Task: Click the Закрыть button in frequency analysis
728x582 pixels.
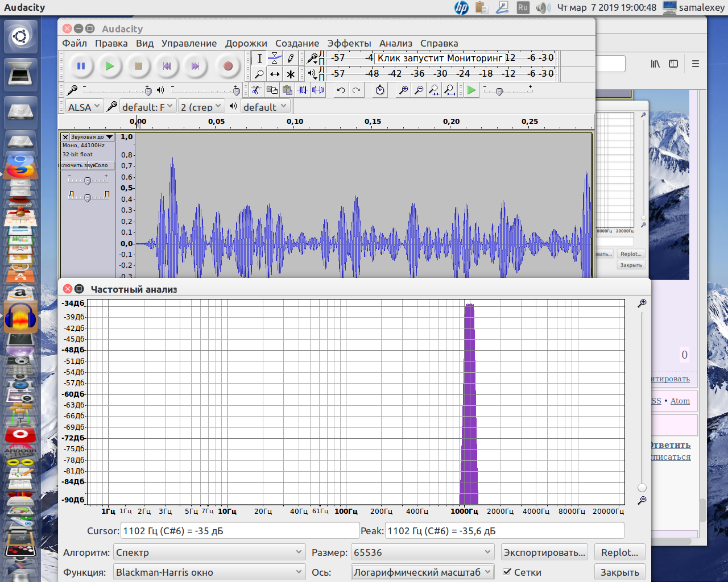Action: click(619, 572)
